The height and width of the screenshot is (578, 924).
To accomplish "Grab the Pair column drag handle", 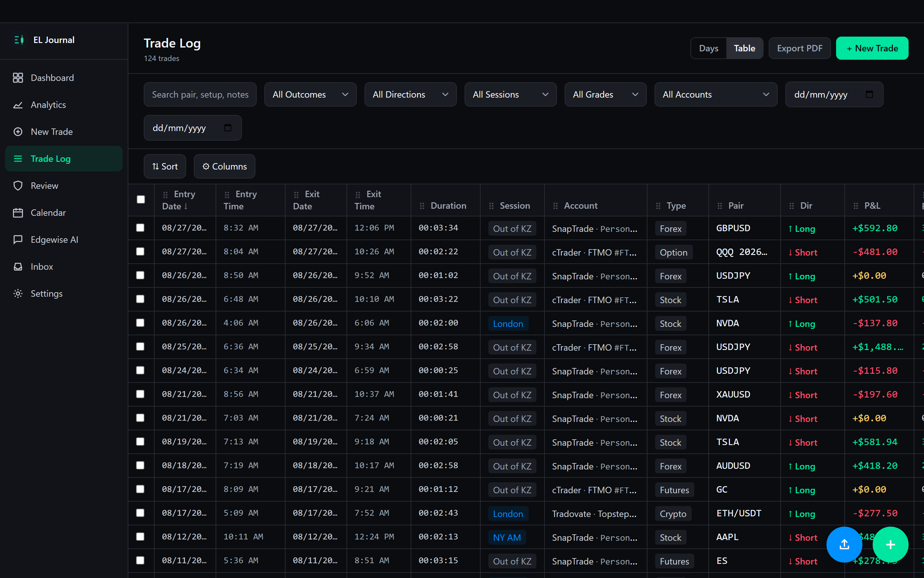I will 720,206.
